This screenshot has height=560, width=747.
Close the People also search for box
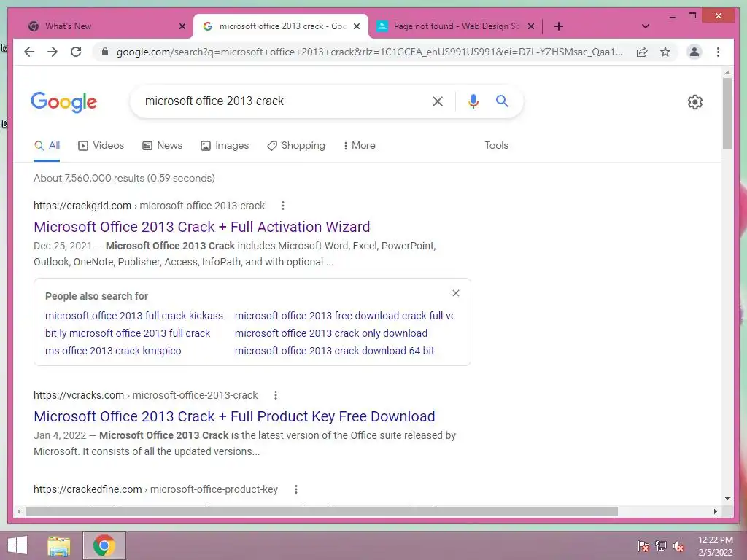[456, 293]
